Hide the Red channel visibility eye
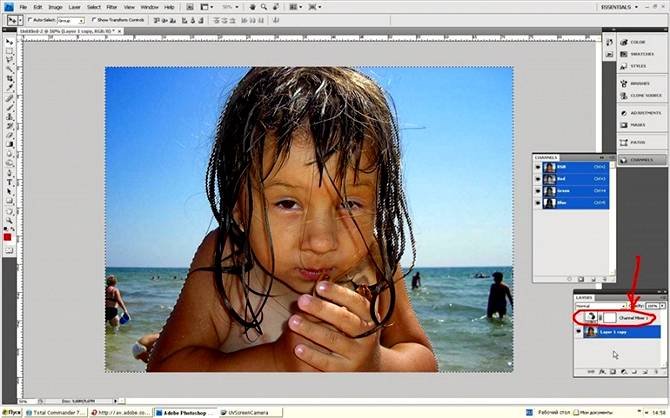 (538, 180)
